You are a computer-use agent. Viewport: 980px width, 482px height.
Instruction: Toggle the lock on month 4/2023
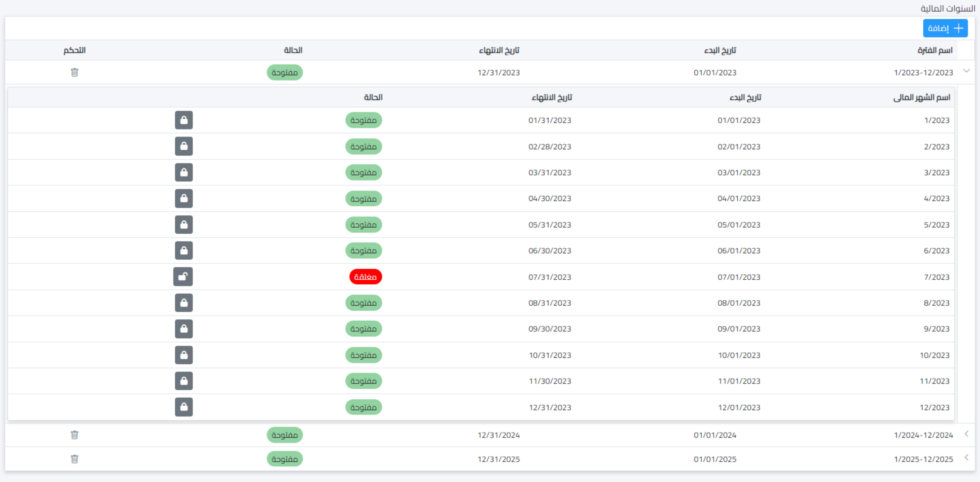click(184, 198)
